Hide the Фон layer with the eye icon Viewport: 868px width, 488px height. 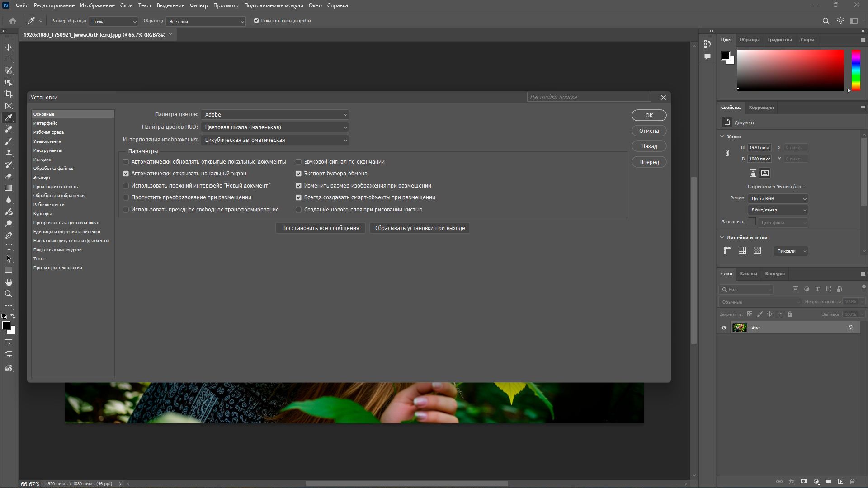click(724, 328)
